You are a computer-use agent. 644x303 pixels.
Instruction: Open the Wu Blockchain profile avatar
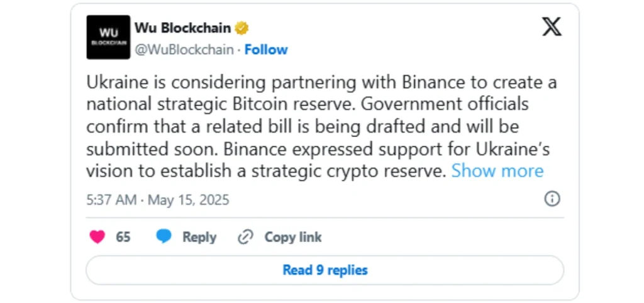point(108,37)
